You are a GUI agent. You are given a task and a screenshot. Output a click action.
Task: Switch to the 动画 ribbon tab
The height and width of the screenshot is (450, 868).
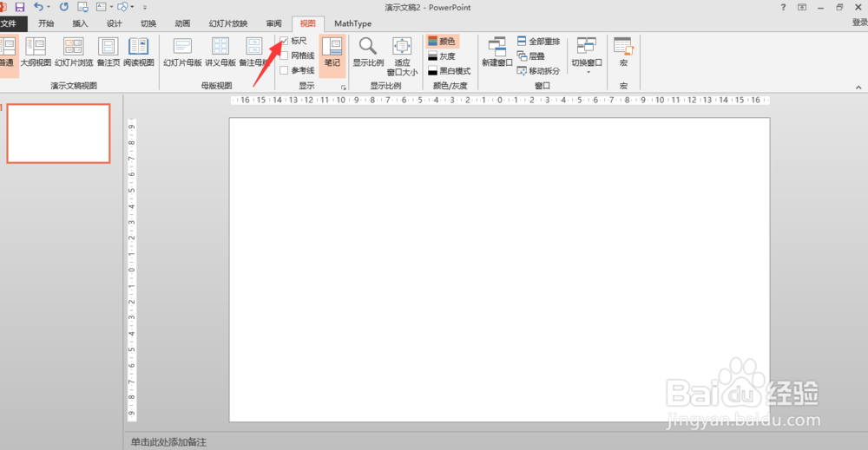(x=182, y=23)
